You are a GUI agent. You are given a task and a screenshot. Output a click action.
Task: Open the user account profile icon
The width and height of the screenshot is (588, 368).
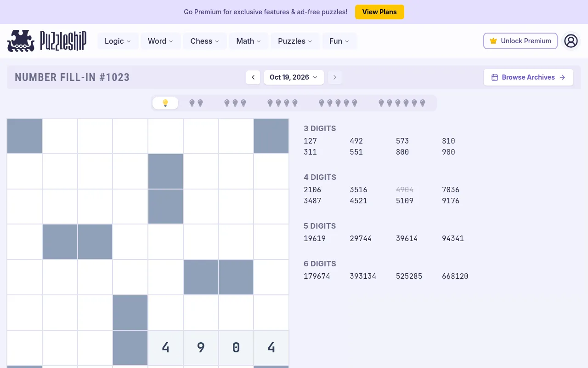(x=571, y=41)
